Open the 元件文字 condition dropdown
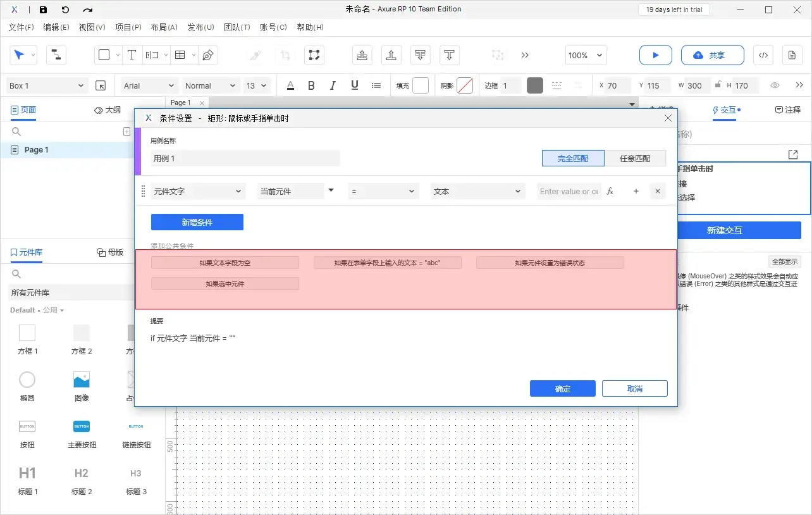The image size is (812, 515). (x=198, y=190)
